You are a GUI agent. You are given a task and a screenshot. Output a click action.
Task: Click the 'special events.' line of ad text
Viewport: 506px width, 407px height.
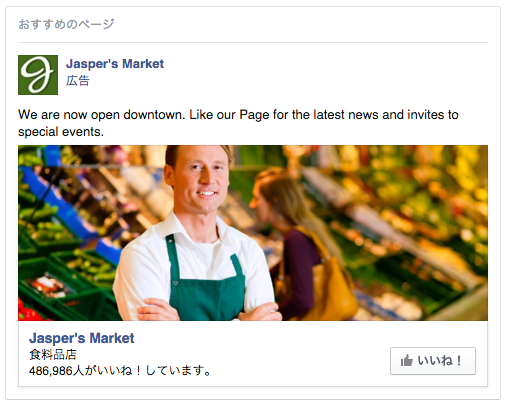pyautogui.click(x=61, y=132)
